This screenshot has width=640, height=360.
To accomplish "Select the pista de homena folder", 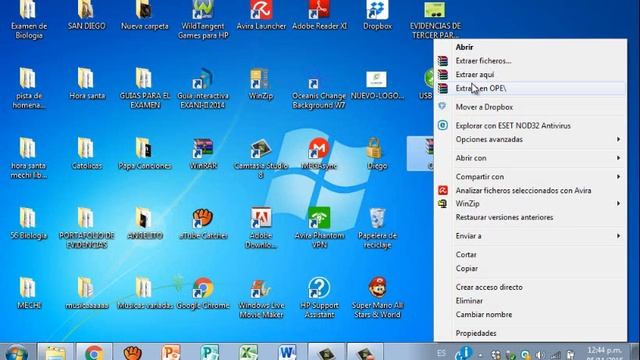I will click(28, 88).
